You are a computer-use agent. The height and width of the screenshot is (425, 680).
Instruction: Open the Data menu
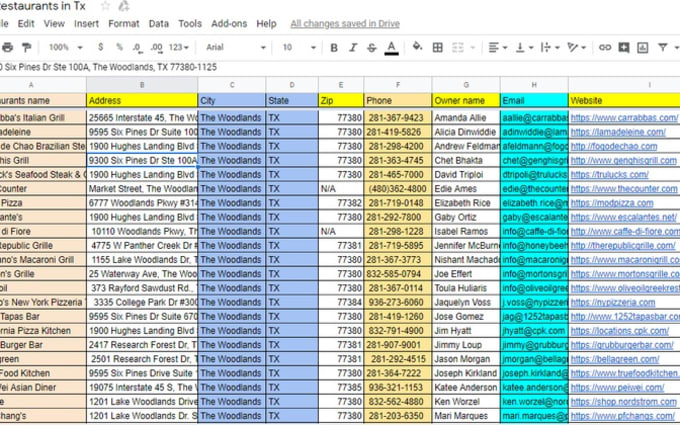pyautogui.click(x=159, y=23)
